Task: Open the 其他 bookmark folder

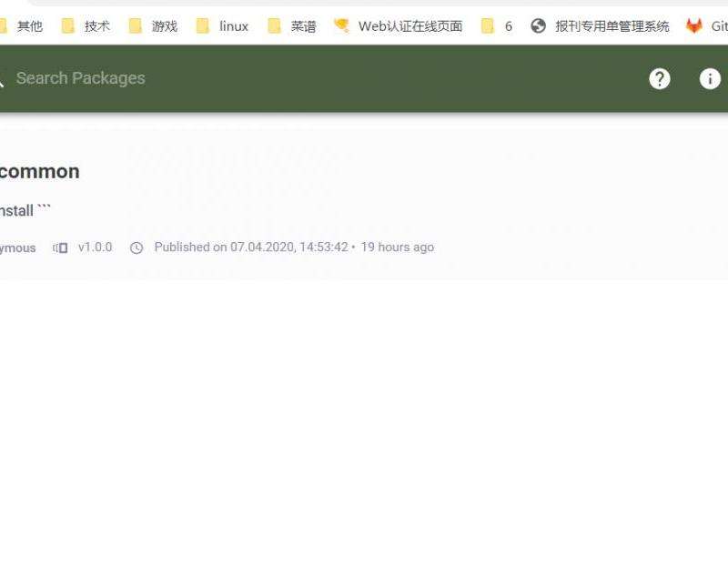Action: point(21,26)
